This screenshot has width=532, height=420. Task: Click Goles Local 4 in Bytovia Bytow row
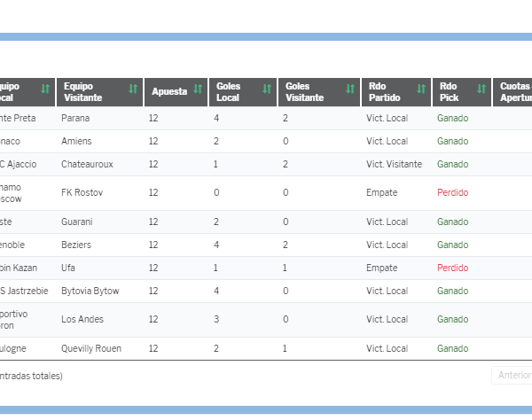click(216, 291)
